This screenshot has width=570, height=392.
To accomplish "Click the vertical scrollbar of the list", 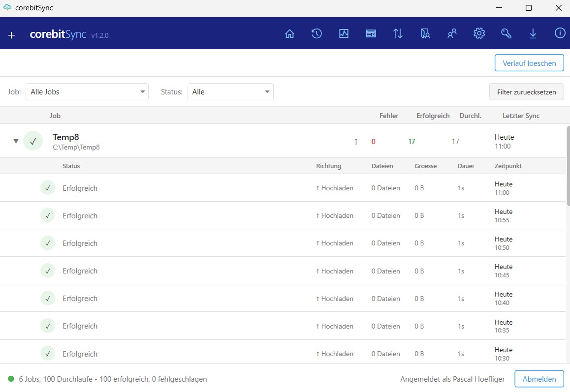I will [568, 167].
